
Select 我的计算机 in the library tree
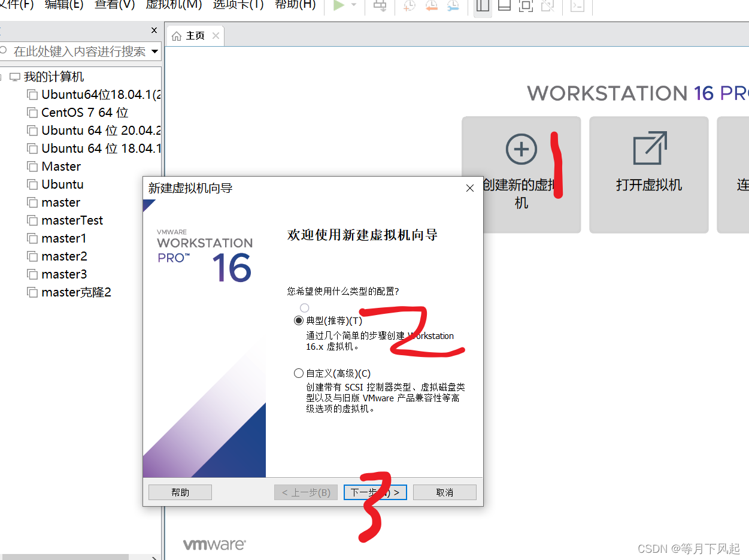54,77
